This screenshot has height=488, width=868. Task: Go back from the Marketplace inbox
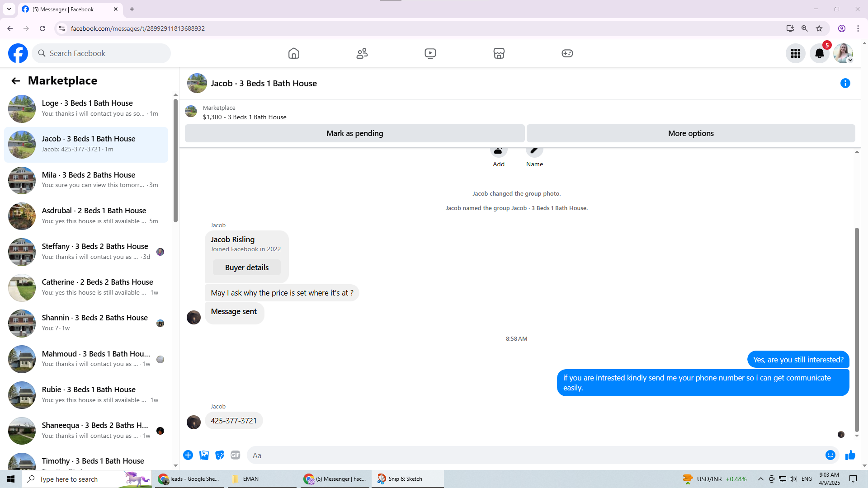16,81
